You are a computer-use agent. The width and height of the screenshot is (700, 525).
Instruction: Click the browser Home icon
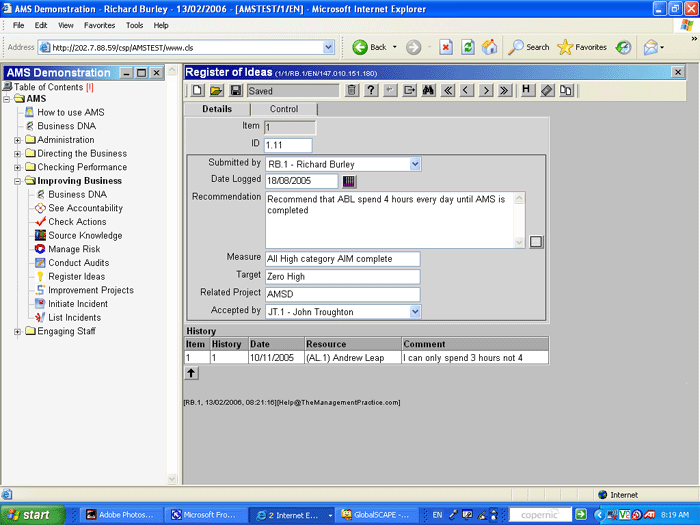point(489,47)
